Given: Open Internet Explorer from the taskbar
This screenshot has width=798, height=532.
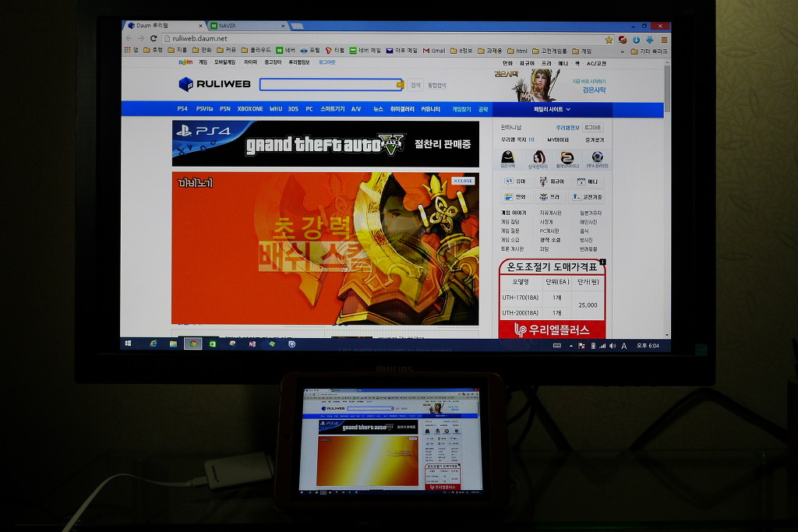Looking at the screenshot, I should pyautogui.click(x=153, y=344).
